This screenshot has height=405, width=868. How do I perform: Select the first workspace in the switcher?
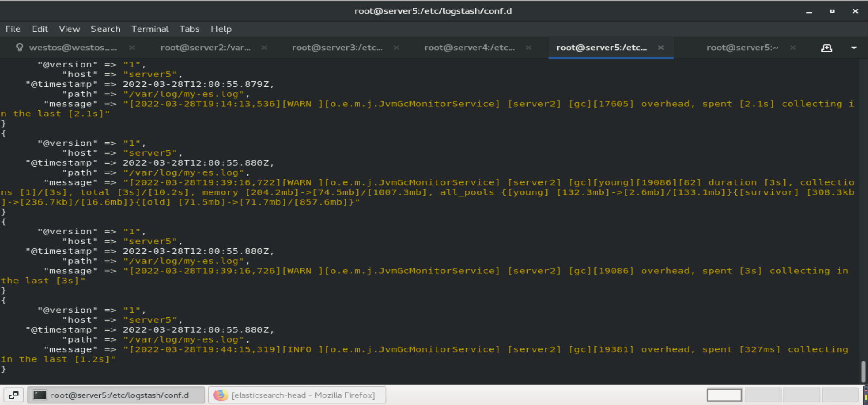(724, 395)
